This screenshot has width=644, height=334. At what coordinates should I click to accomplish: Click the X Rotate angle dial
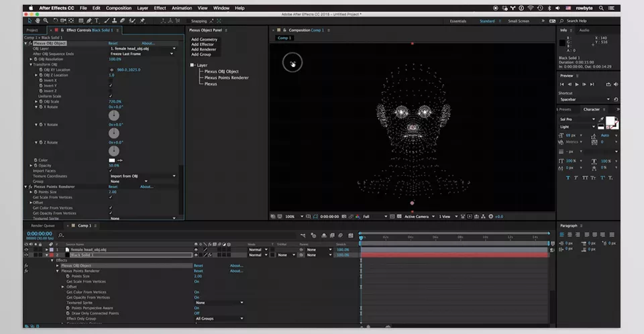pos(114,115)
